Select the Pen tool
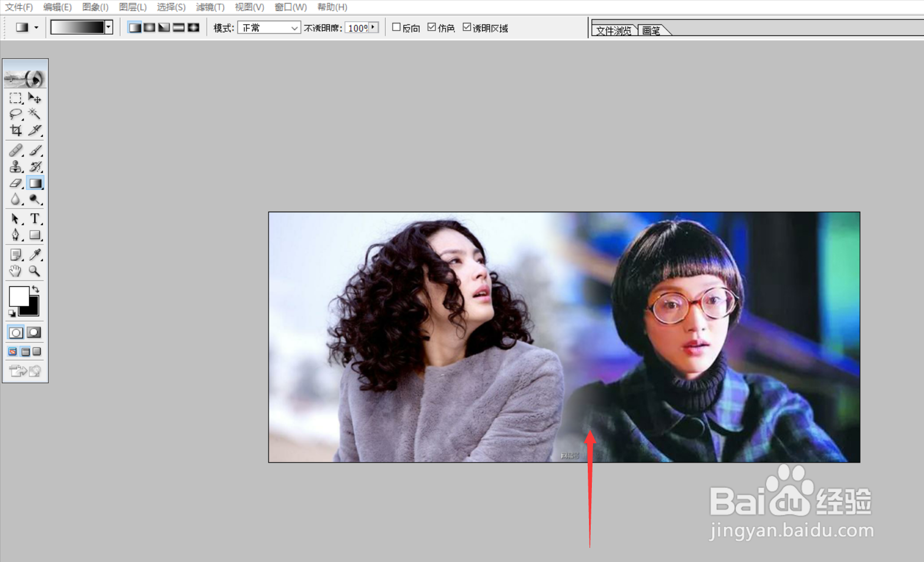This screenshot has width=924, height=562. pyautogui.click(x=16, y=235)
